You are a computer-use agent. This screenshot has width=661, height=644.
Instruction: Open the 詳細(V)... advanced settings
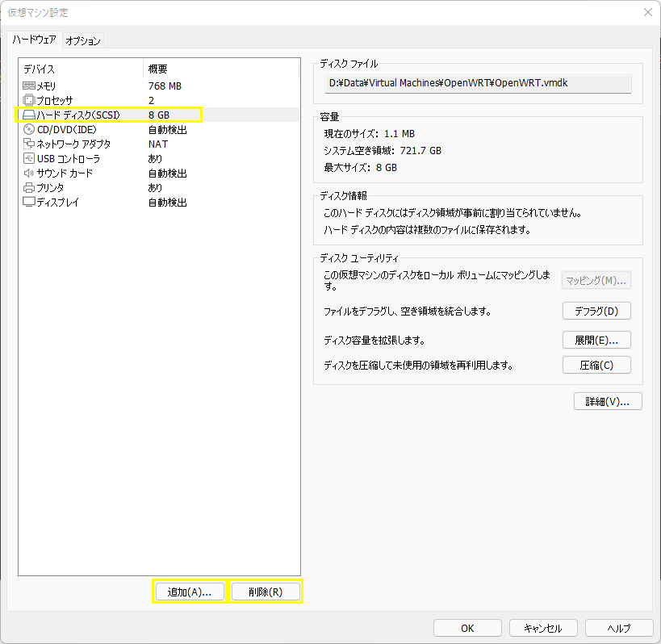coord(608,402)
